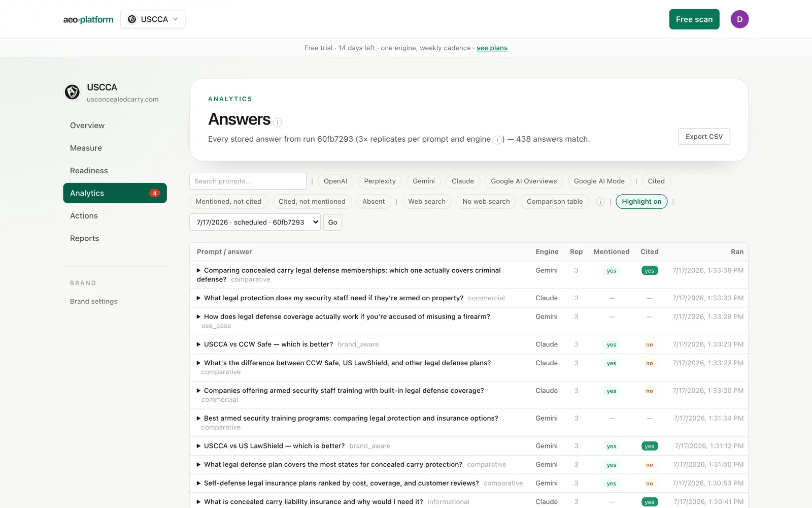The height and width of the screenshot is (508, 812).
Task: Toggle the 'Mentioned, not cited' filter
Action: pyautogui.click(x=228, y=202)
